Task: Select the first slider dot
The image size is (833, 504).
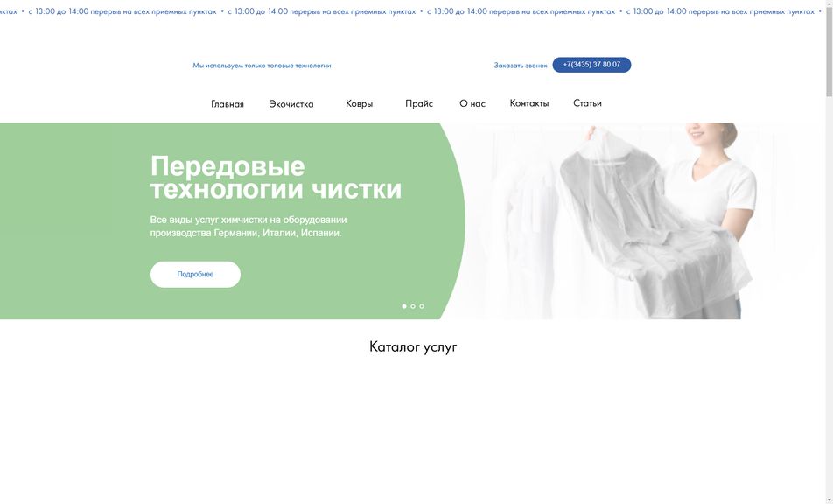Action: (x=404, y=306)
